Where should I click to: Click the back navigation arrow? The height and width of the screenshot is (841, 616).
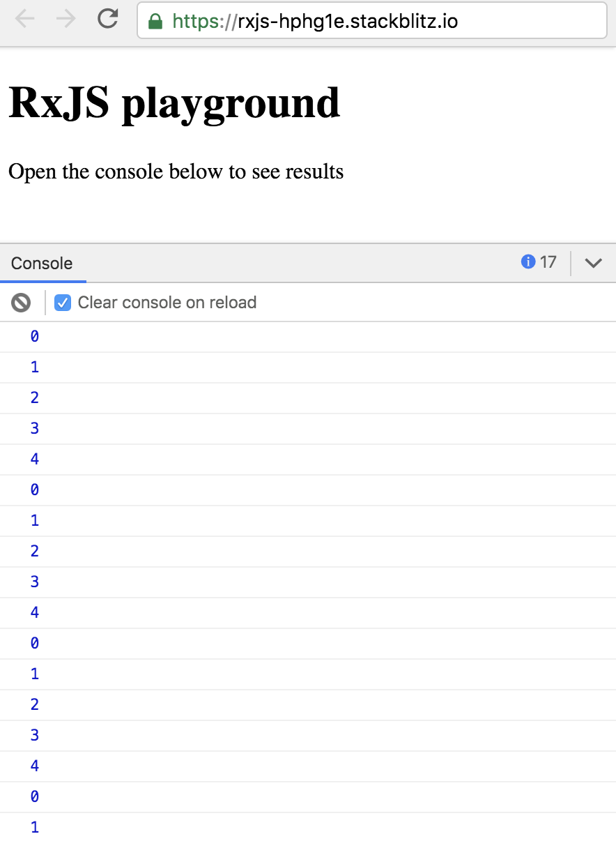(x=24, y=20)
